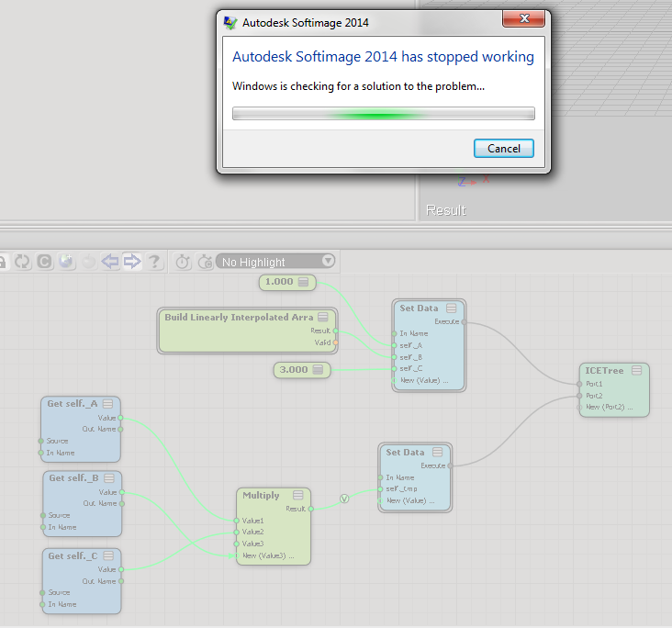Expand New (Port2) on ICETree node
The width and height of the screenshot is (672, 628).
[607, 407]
